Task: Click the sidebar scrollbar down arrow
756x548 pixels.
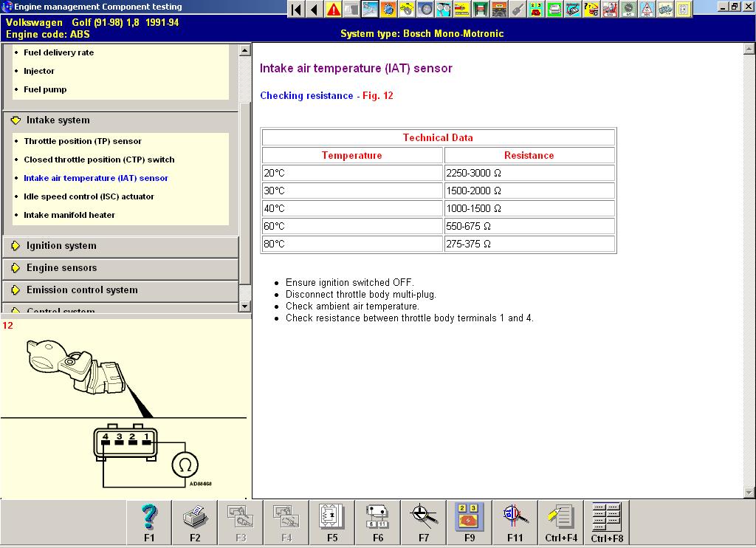Action: click(245, 306)
